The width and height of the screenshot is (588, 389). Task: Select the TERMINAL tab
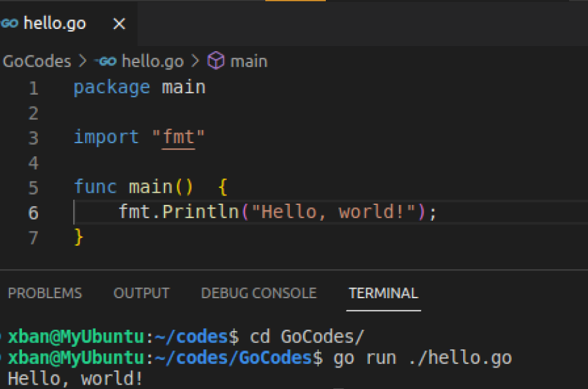pyautogui.click(x=383, y=293)
